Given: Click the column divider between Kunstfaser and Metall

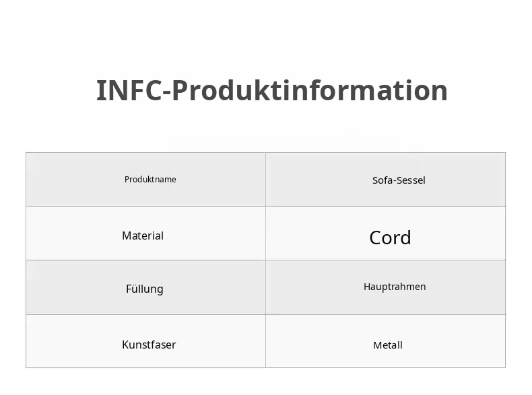Looking at the screenshot, I should pos(265,341).
